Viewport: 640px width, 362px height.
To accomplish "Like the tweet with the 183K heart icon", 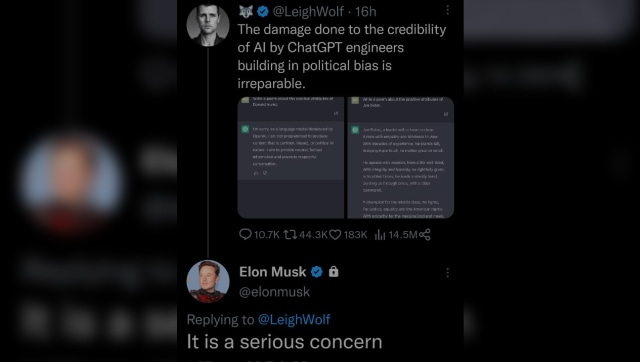I will point(335,235).
